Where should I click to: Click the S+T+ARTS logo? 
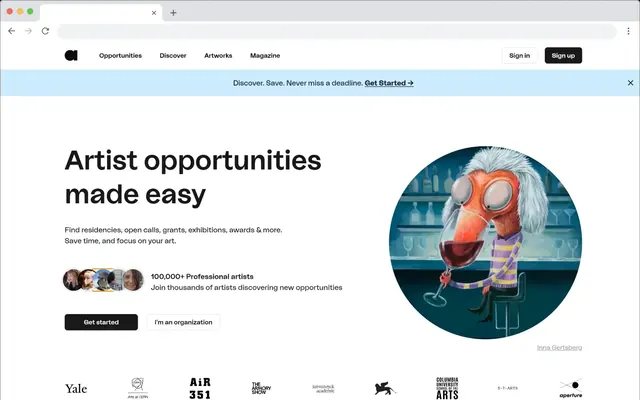point(508,388)
